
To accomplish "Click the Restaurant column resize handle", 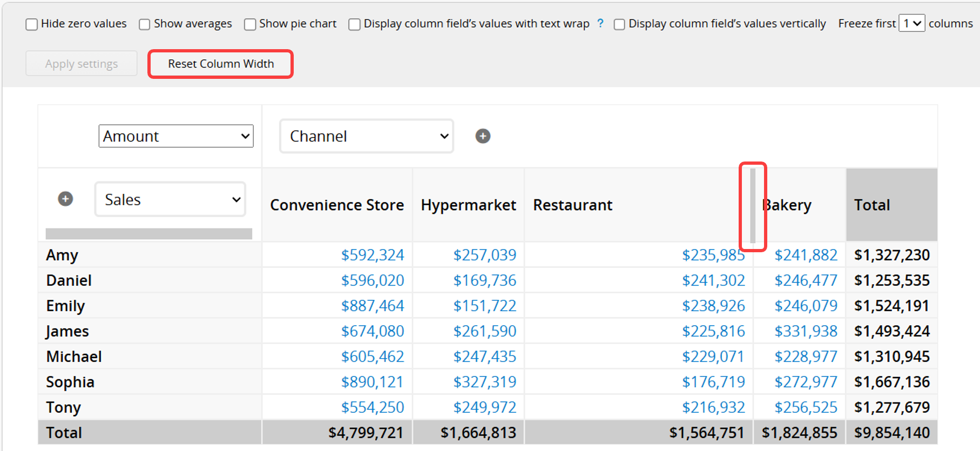I will point(753,206).
